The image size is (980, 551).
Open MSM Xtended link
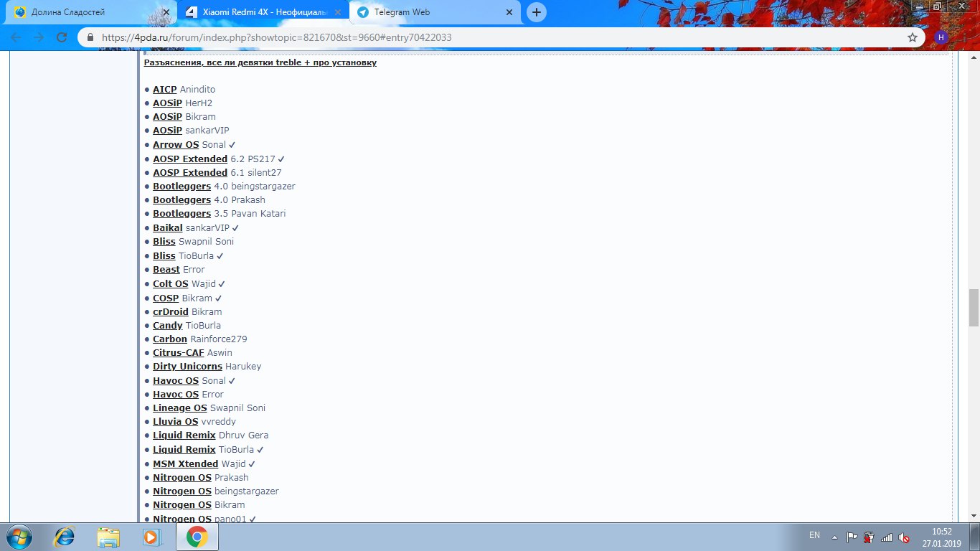186,463
